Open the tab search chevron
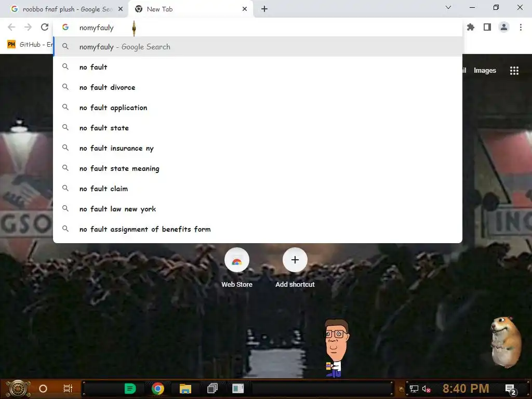 [x=448, y=7]
